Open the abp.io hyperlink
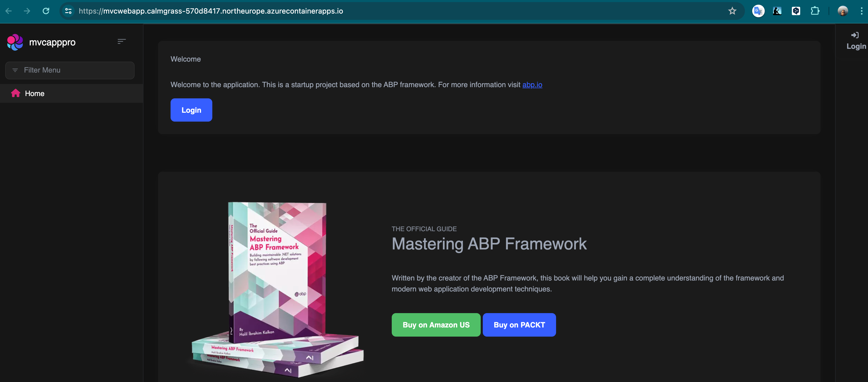The height and width of the screenshot is (382, 868). (532, 85)
